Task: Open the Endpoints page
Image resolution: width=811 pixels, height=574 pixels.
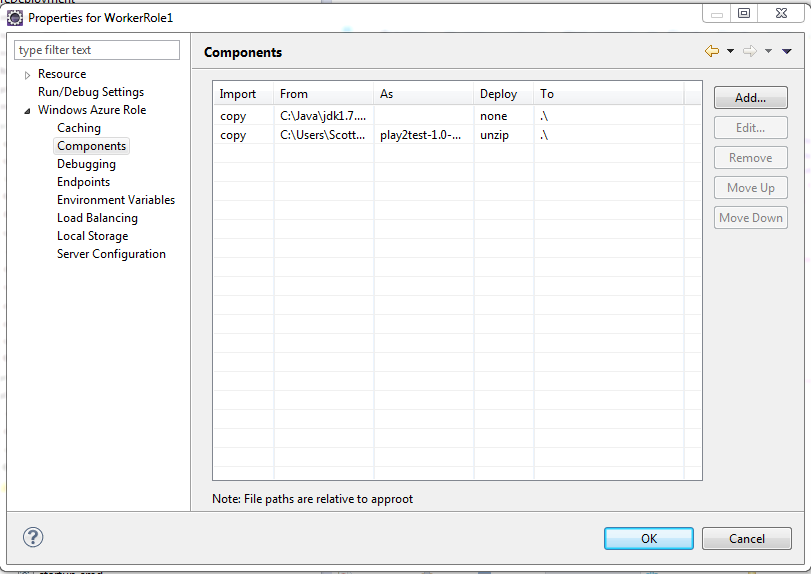Action: click(x=83, y=182)
